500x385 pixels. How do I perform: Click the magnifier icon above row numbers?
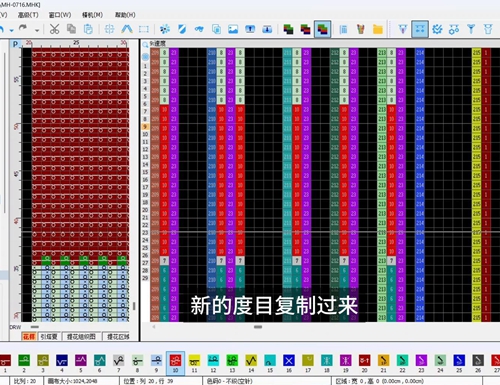tap(145, 45)
